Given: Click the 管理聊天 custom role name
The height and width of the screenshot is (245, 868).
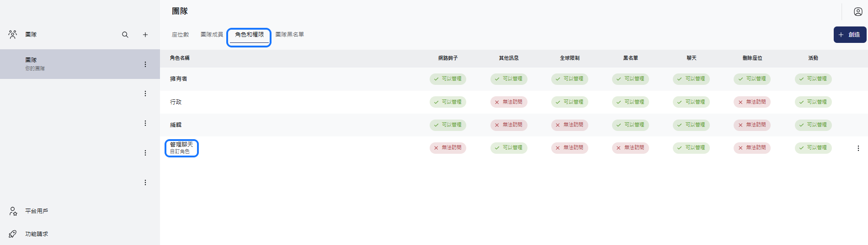Looking at the screenshot, I should [181, 145].
